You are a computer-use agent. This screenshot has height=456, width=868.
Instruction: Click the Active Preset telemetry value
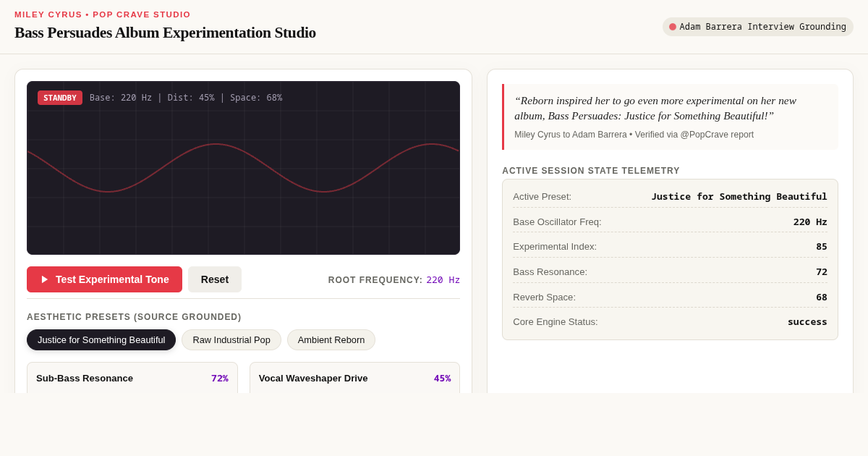pos(739,196)
